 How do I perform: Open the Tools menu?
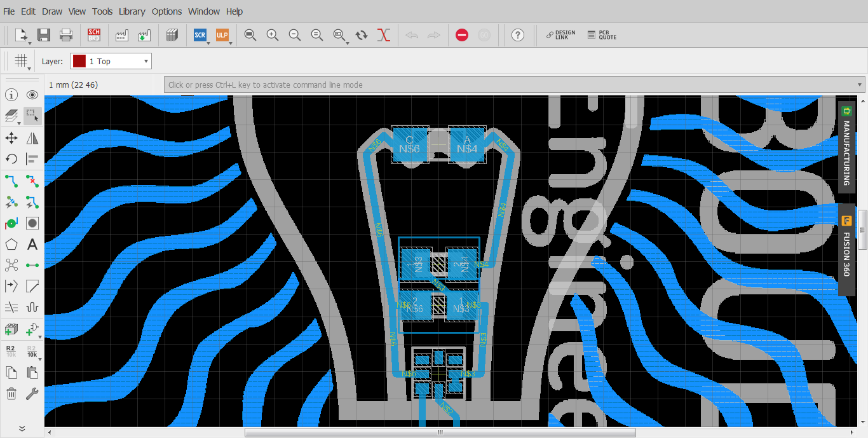pos(102,11)
